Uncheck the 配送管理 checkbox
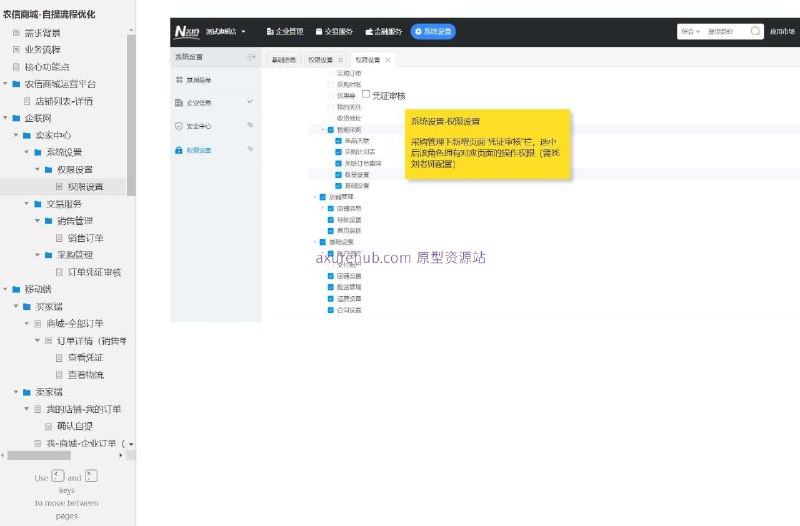This screenshot has width=800, height=526. tap(331, 287)
